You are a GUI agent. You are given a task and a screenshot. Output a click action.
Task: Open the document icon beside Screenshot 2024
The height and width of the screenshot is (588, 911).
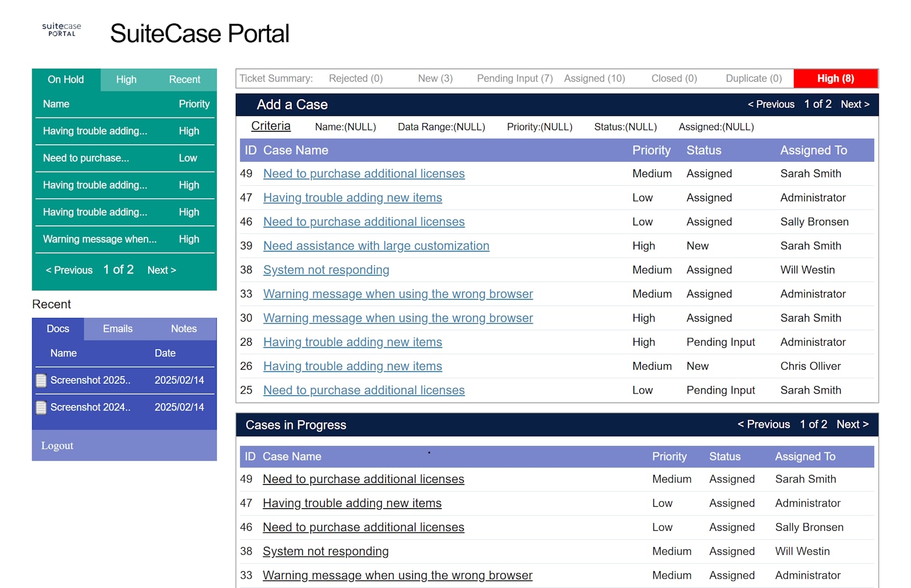tap(42, 407)
